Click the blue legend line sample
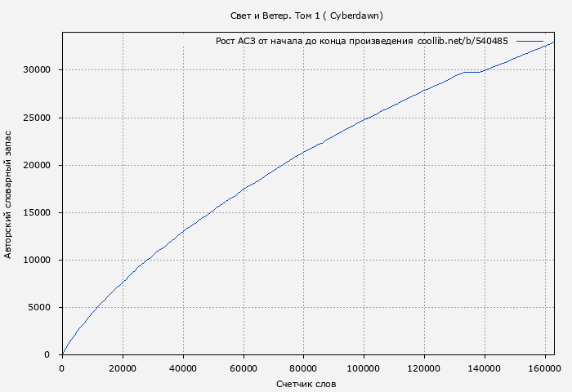 point(530,41)
